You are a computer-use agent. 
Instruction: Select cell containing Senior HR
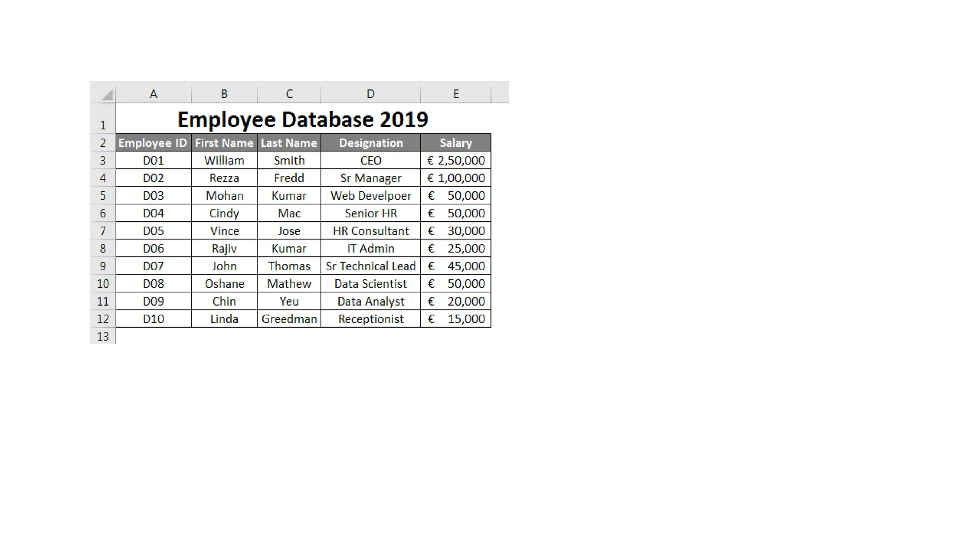371,213
